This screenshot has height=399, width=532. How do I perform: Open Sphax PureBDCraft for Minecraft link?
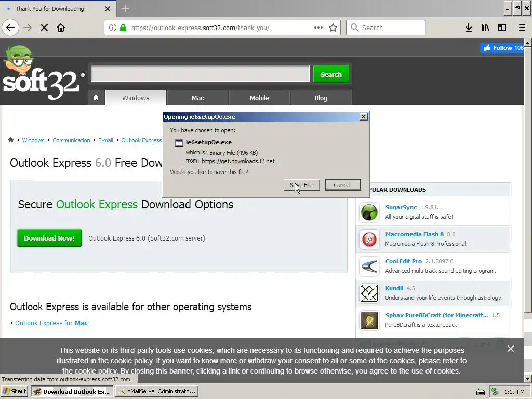tap(436, 315)
